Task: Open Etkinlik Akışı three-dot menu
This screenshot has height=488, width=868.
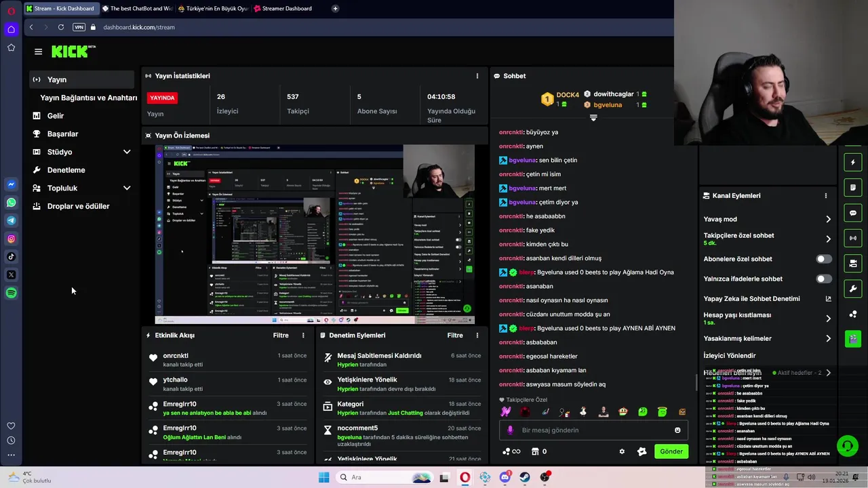Action: tap(303, 335)
